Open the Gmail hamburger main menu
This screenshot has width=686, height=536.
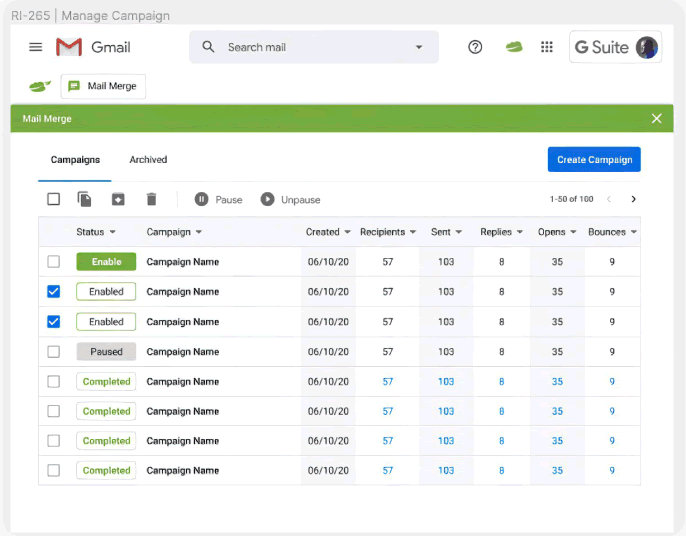tap(36, 47)
